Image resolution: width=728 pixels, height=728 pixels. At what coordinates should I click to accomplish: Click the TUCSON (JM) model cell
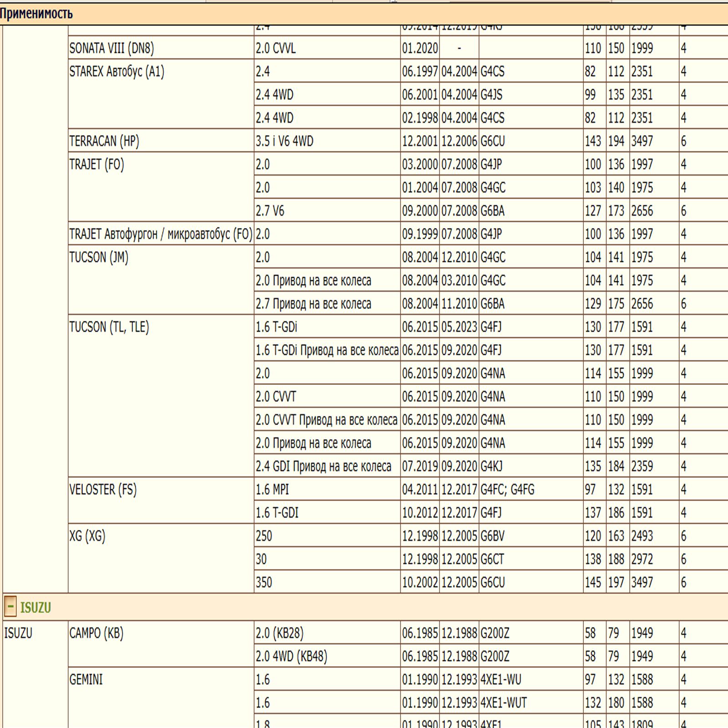99,257
